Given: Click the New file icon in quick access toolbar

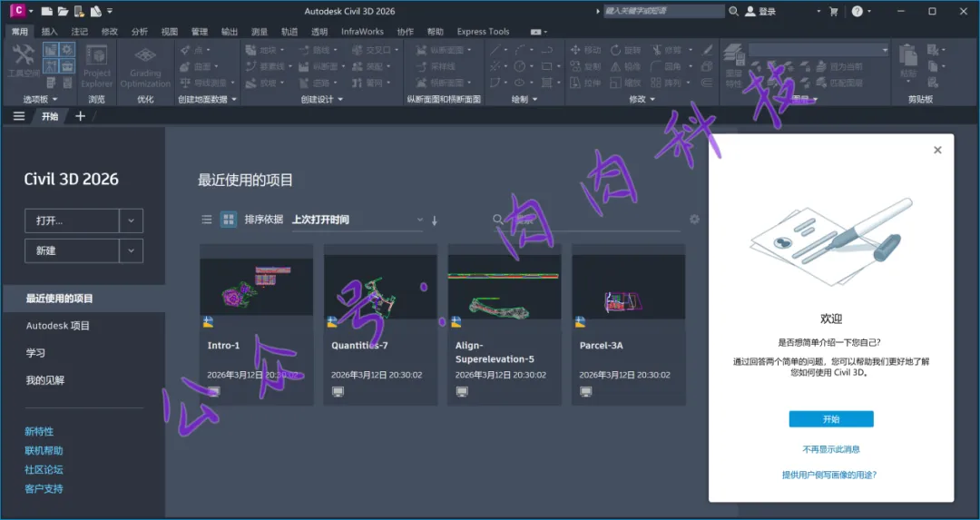Looking at the screenshot, I should [47, 11].
